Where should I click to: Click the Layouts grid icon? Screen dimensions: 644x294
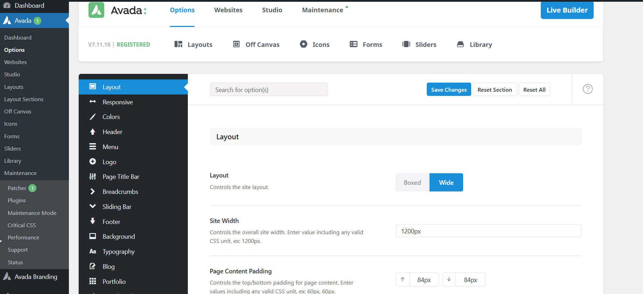[178, 44]
